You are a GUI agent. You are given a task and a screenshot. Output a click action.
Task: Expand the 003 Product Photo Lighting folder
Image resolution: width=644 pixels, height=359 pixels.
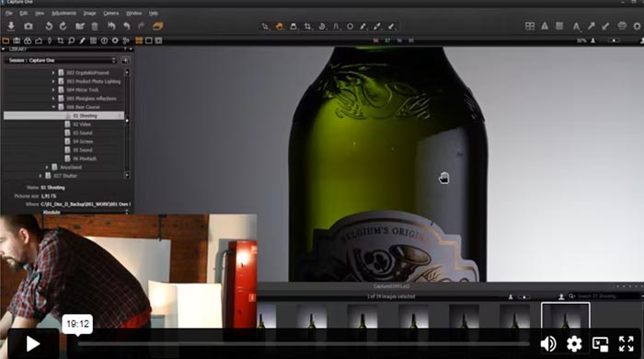53,81
